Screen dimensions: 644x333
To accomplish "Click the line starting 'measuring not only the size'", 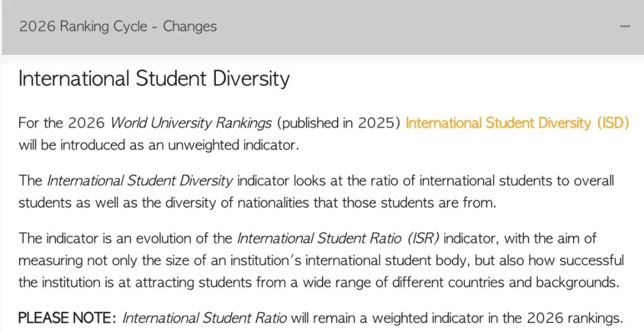I will [321, 261].
